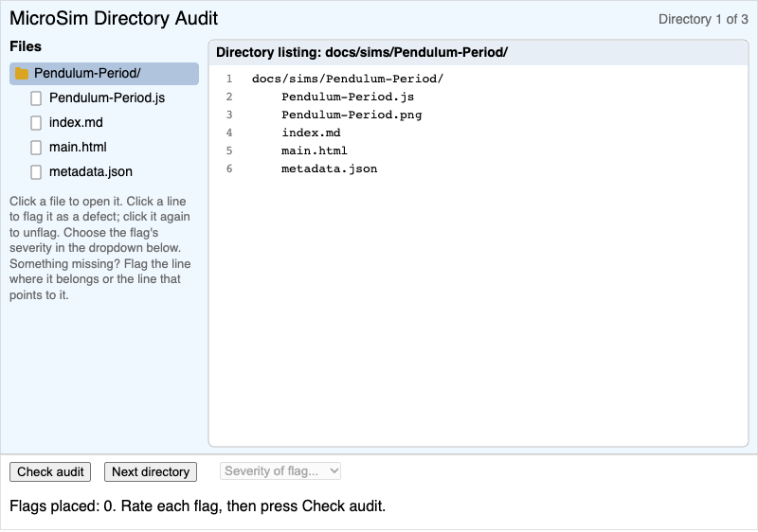Go to the Next directory
758x532 pixels.
[x=151, y=471]
